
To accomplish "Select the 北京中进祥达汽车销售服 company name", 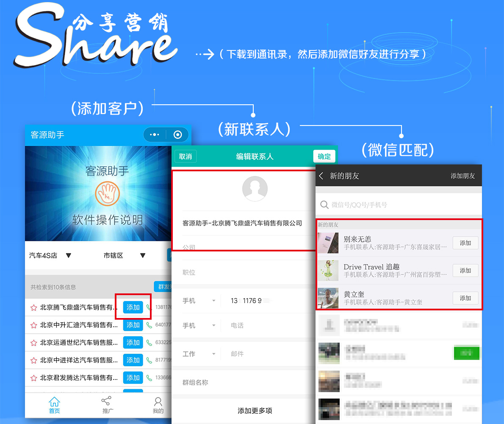I will pos(79,360).
